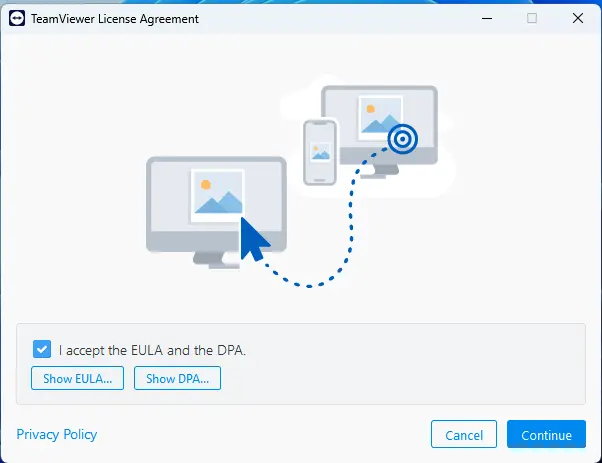Viewport: 602px width, 463px height.
Task: Click the blue cursor arrow in illustration
Action: (x=254, y=240)
